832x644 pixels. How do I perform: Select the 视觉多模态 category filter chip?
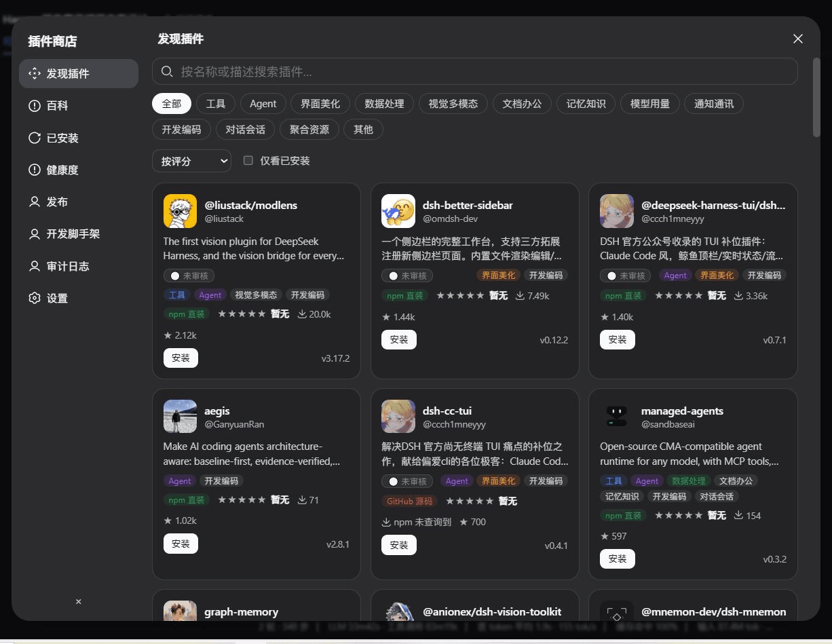453,104
